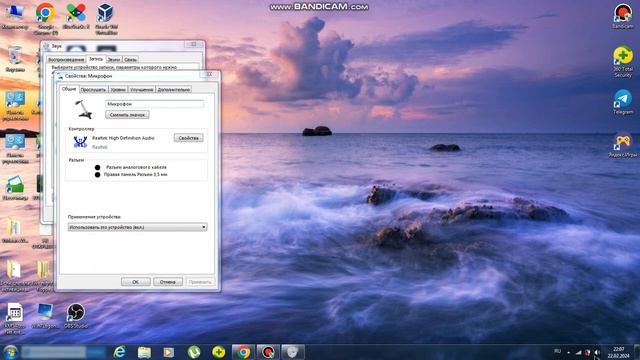The image size is (640, 360).
Task: Open the Recycle Bin on desktop
Action: [x=15, y=59]
